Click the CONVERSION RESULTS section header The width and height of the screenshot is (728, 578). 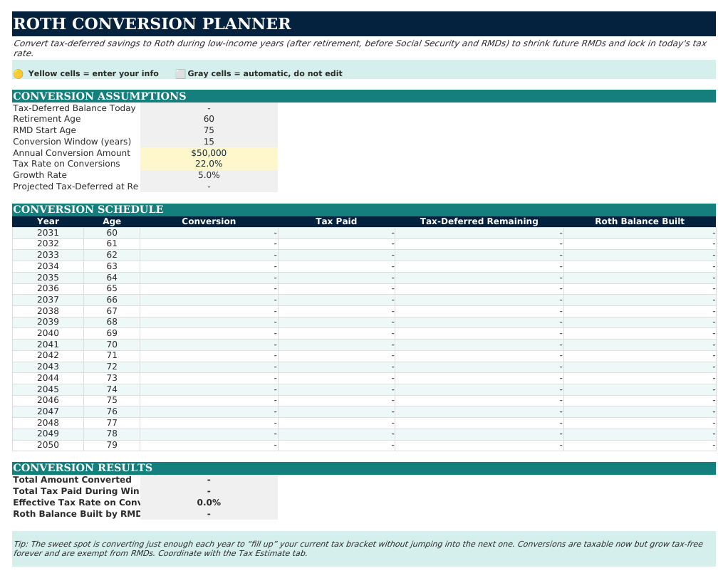pos(364,468)
